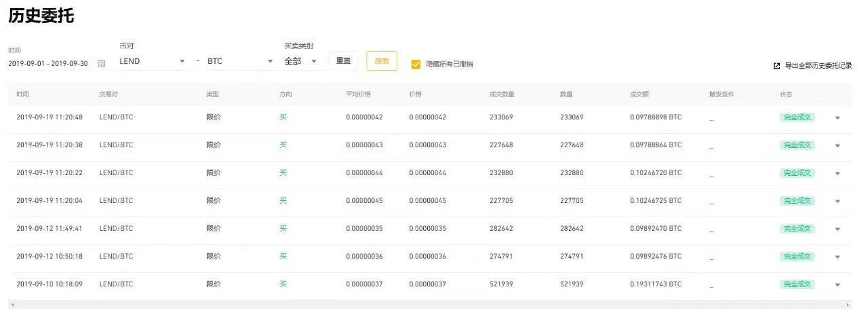Click the 买 direction in the 10:50:18 row
868x319 pixels.
click(283, 257)
